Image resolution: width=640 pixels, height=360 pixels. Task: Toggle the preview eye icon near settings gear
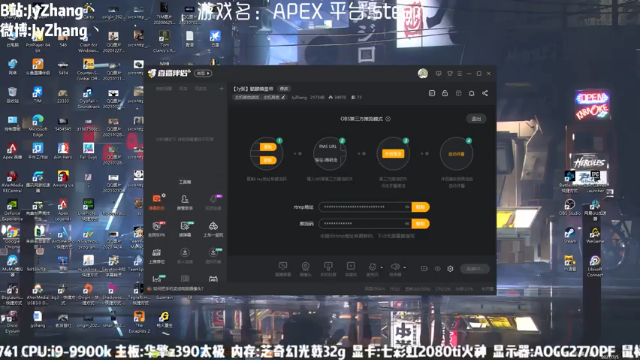tap(438, 269)
